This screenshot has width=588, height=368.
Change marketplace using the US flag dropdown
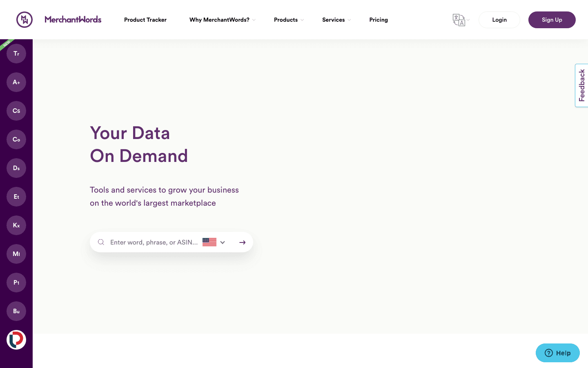tap(214, 242)
